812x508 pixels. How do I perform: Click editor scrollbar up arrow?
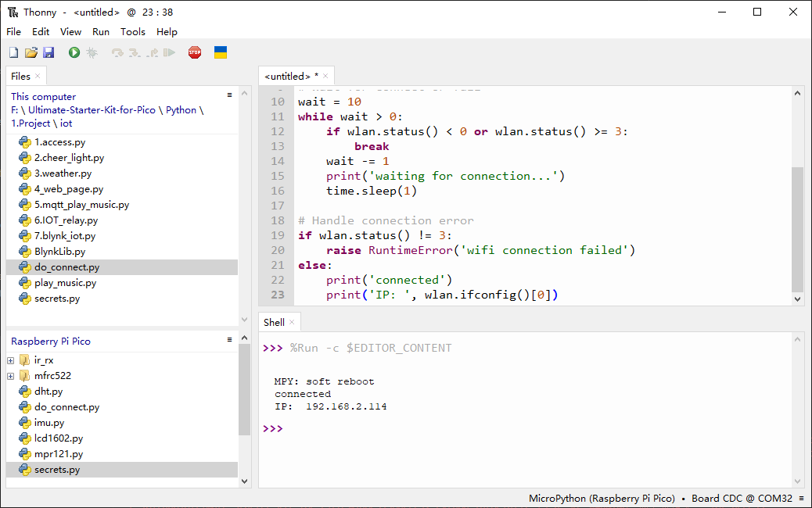point(797,93)
